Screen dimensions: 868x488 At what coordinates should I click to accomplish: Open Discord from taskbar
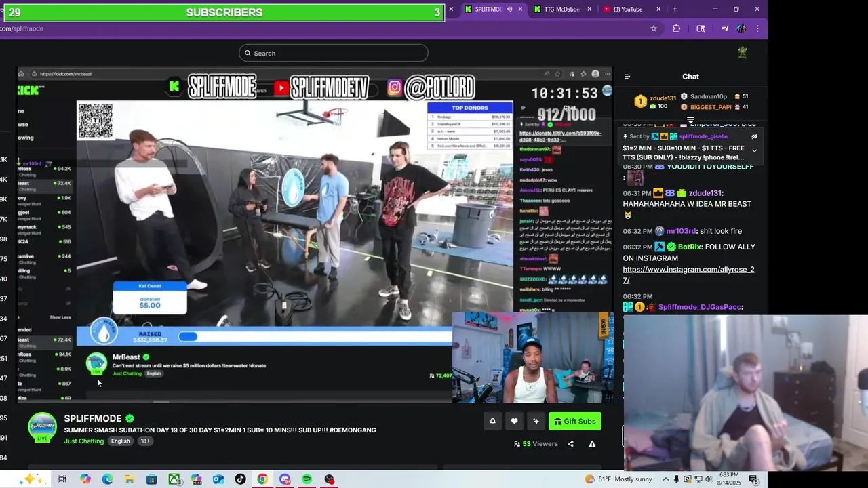(x=285, y=479)
